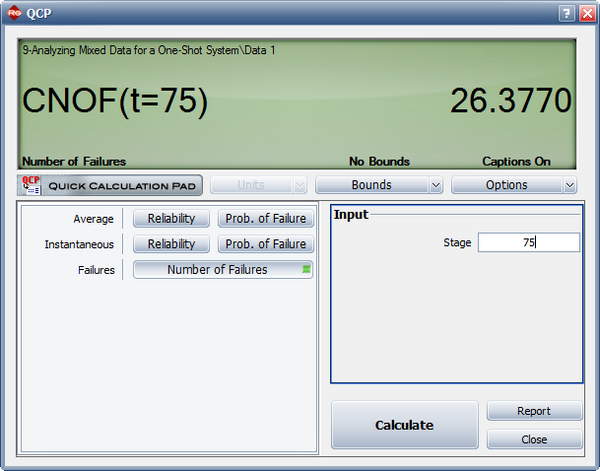The image size is (600, 471).
Task: Click the 26.3770 result value
Action: pos(511,101)
